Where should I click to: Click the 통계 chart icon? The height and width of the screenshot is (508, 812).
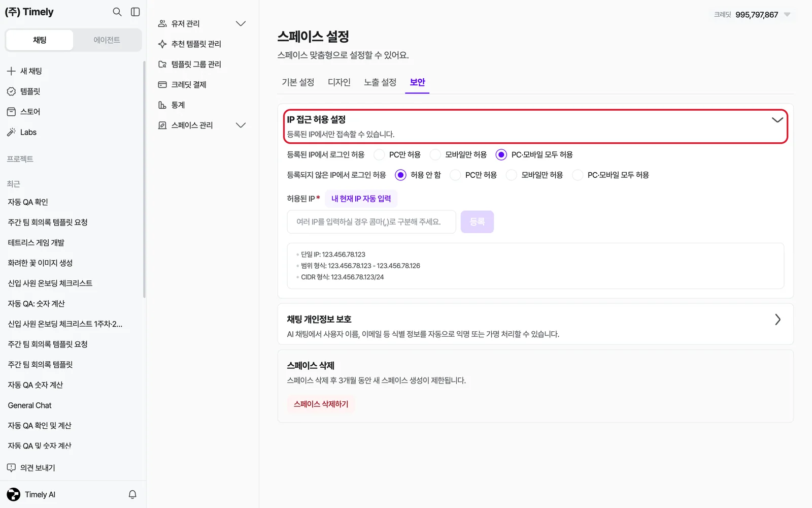162,105
